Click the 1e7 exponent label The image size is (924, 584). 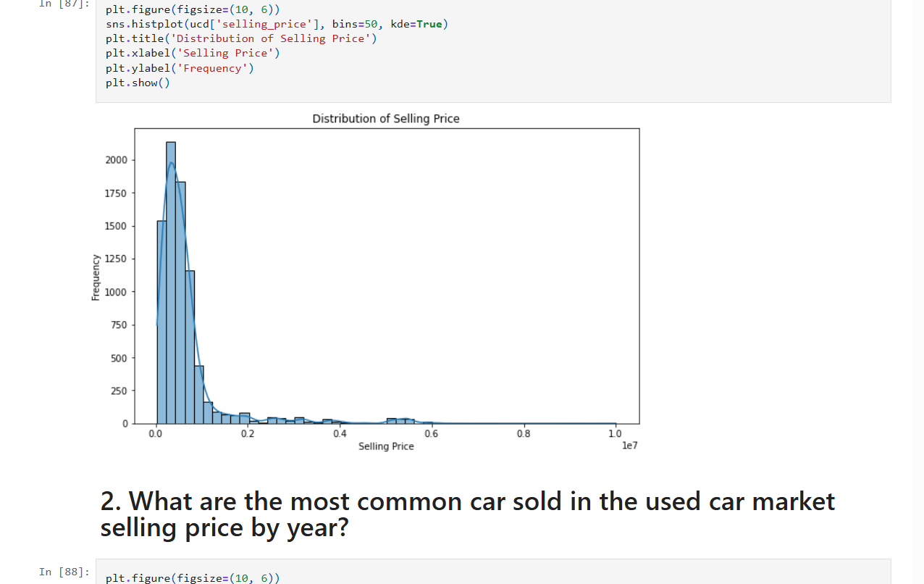point(629,446)
